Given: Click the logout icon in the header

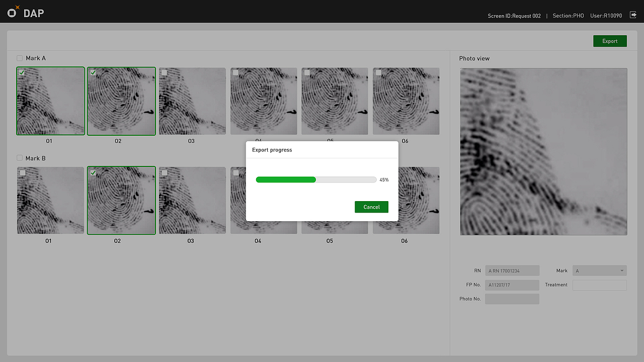Looking at the screenshot, I should [x=633, y=15].
